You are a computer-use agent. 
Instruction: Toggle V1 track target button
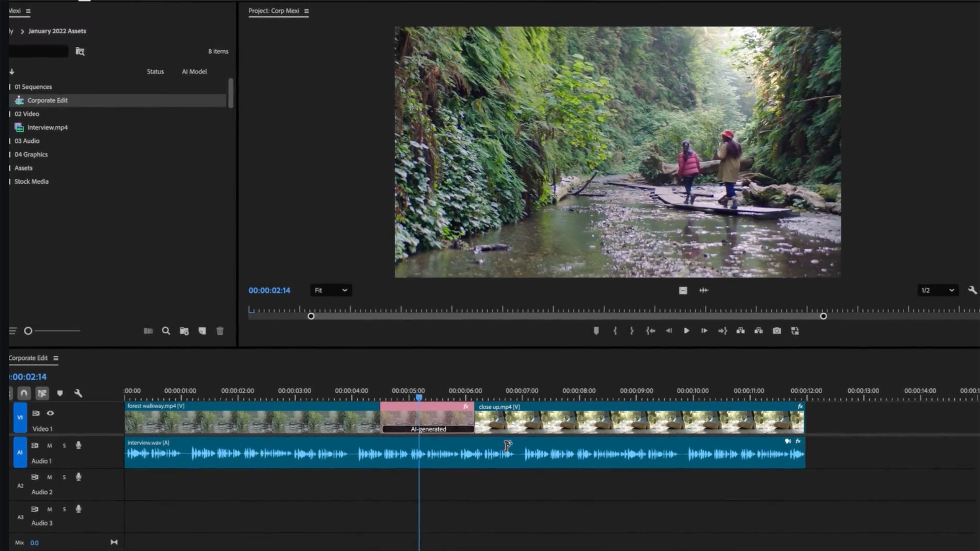20,417
